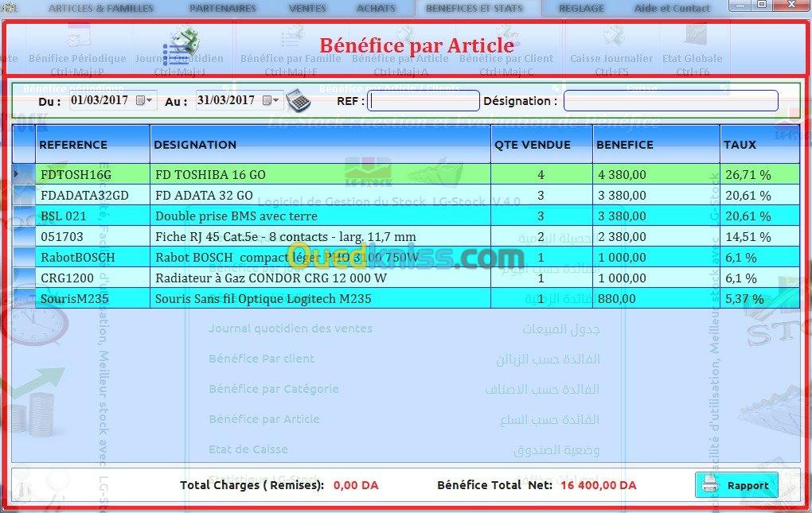Image resolution: width=812 pixels, height=513 pixels.
Task: Click the rate cell 26,71 %
Action: point(759,174)
